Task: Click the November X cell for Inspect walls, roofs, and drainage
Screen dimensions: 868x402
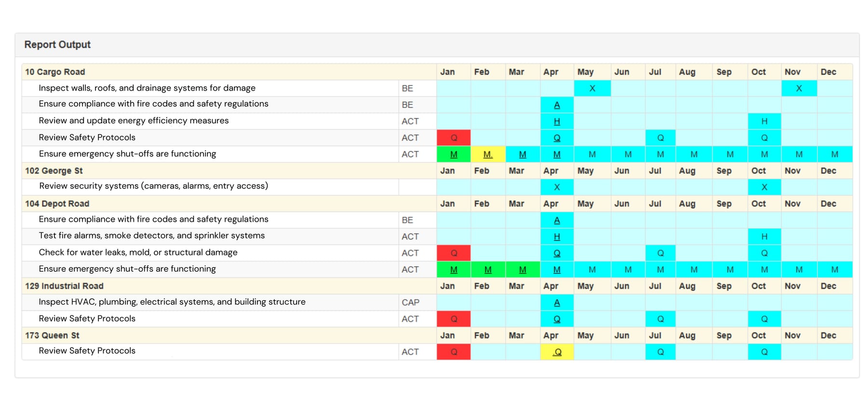Action: tap(799, 88)
